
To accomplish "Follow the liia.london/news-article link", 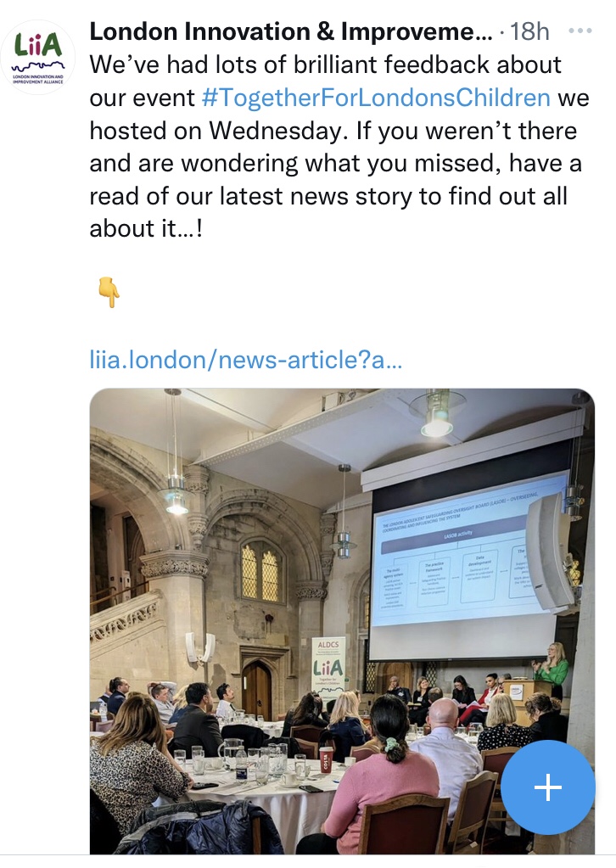I will 245,360.
